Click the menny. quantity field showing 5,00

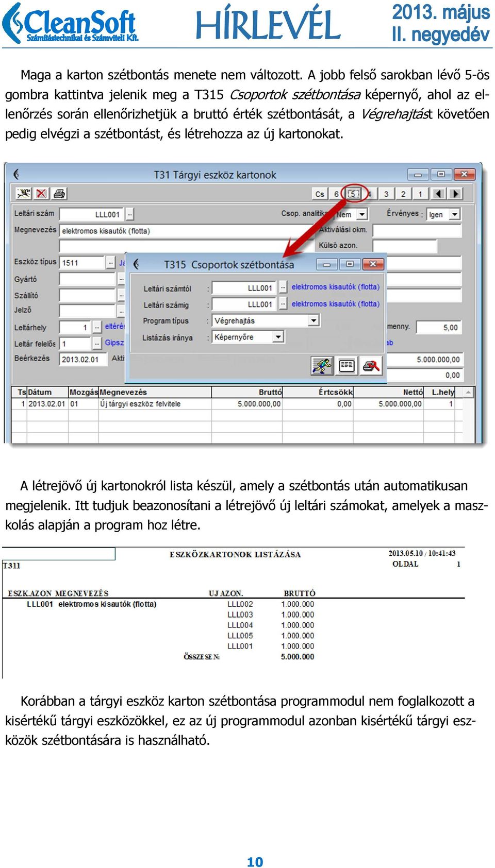(438, 327)
